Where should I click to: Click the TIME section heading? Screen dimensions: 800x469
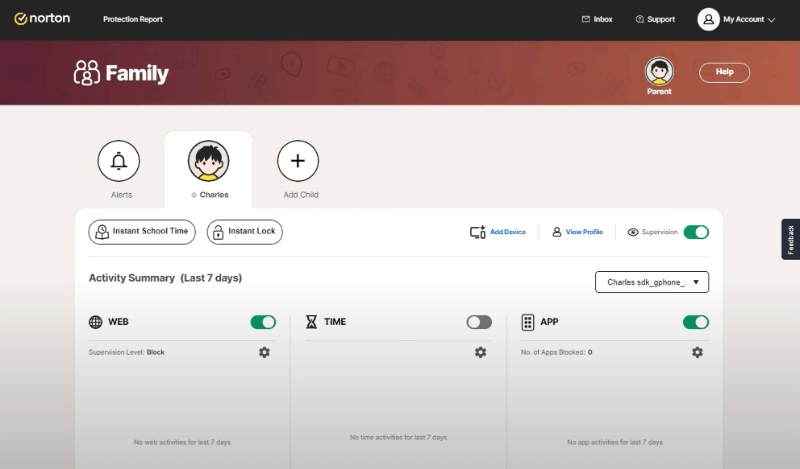[335, 322]
